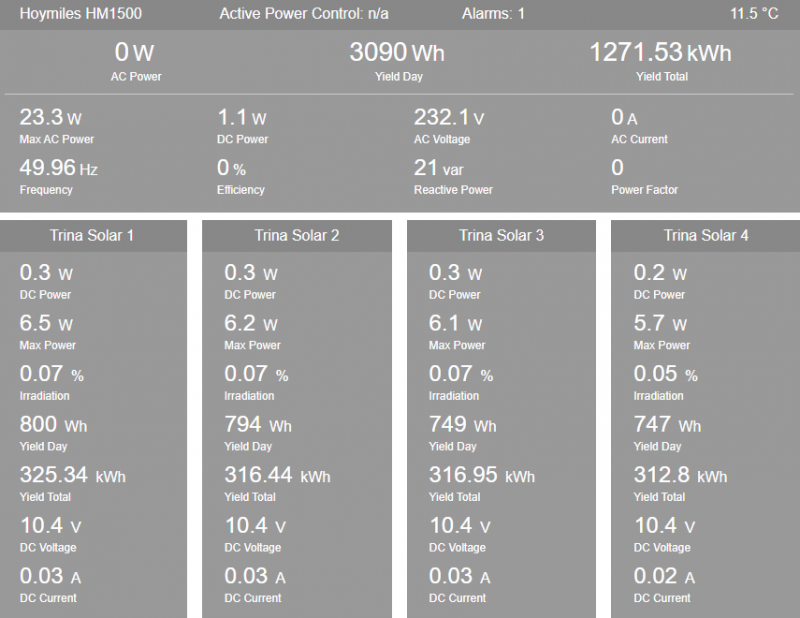The width and height of the screenshot is (800, 618).
Task: Select the Trina Solar 2 panel header
Action: tap(297, 236)
